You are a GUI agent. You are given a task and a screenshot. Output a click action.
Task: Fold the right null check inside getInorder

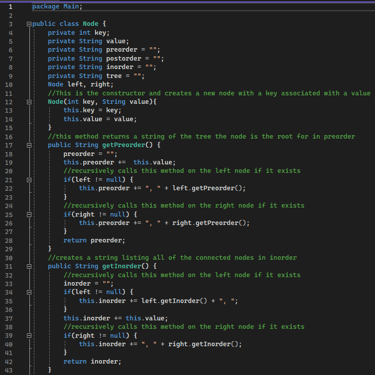(x=29, y=336)
